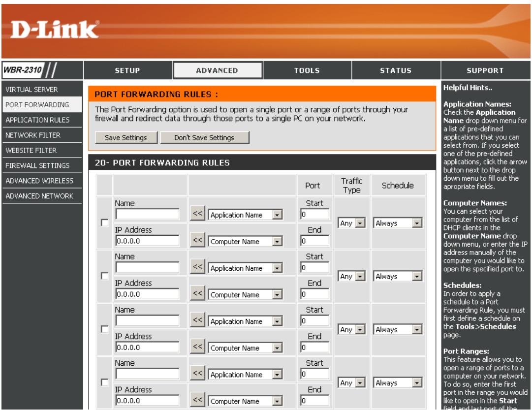Viewport: 532px width, 411px height.
Task: Open Application Rules in the sidebar
Action: click(42, 120)
